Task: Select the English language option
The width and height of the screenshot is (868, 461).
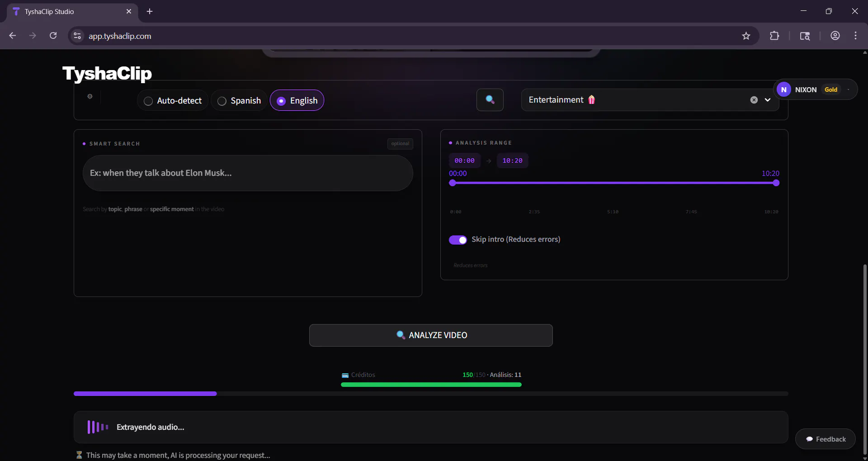Action: point(297,100)
